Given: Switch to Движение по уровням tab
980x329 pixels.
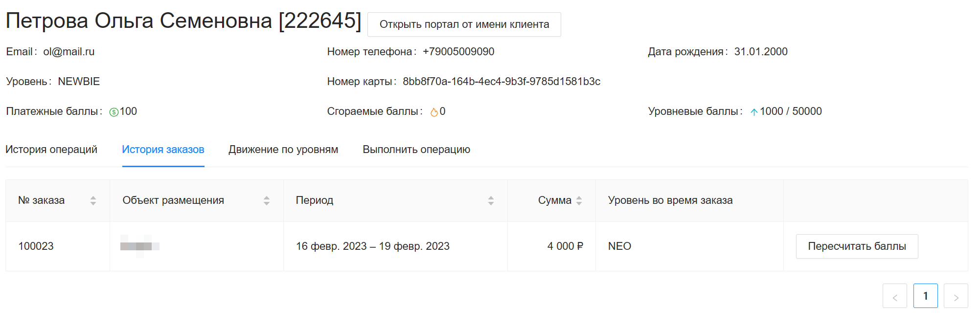Looking at the screenshot, I should click(283, 150).
